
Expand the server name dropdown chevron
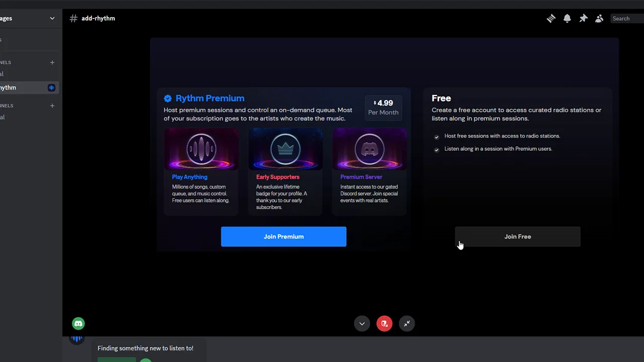[52, 19]
